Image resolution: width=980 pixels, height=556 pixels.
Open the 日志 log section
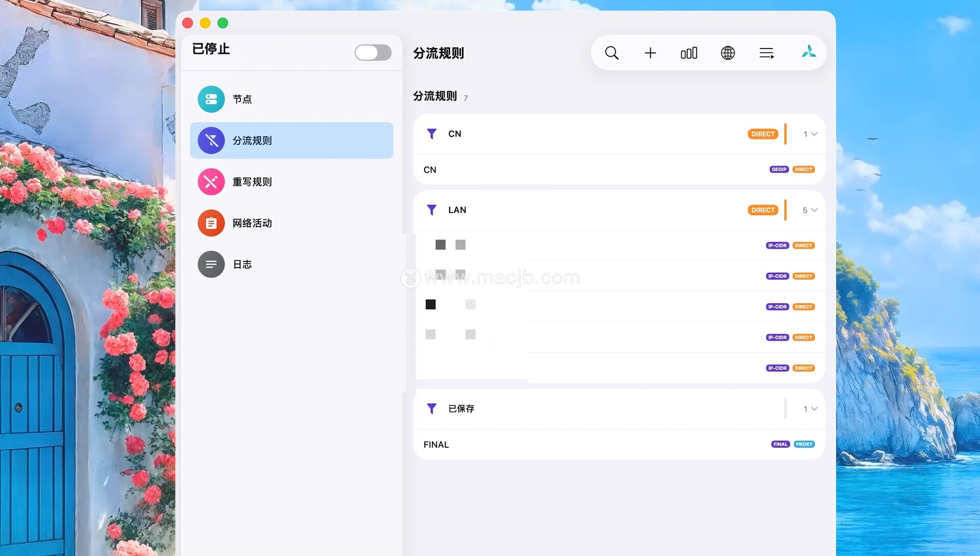click(242, 264)
